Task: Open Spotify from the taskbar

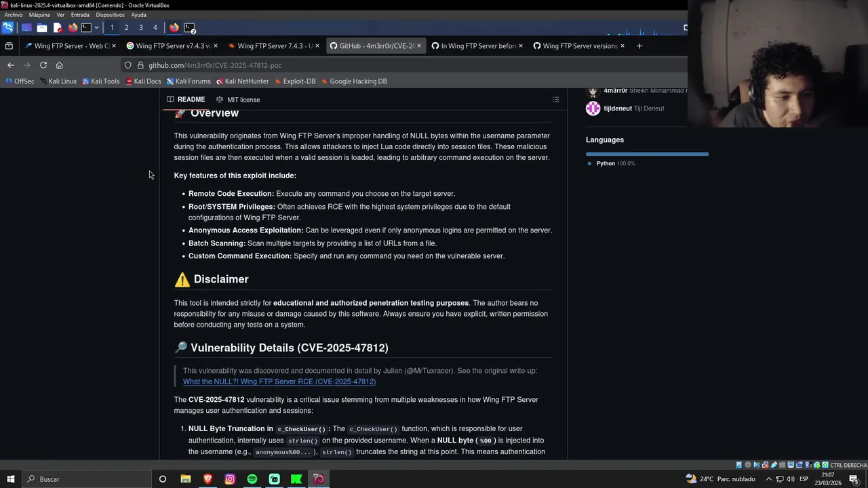Action: click(x=252, y=479)
